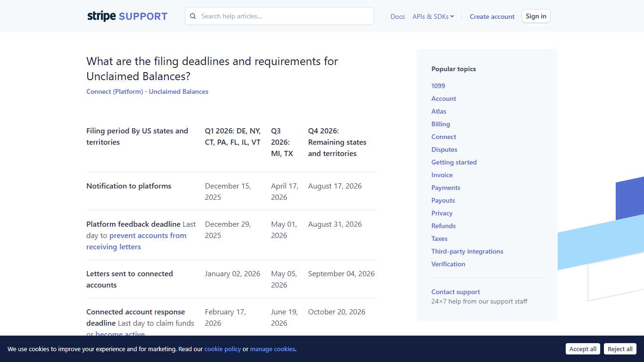Select 1099 under Popular topics
Viewport: 644px width, 362px height.
tap(438, 86)
